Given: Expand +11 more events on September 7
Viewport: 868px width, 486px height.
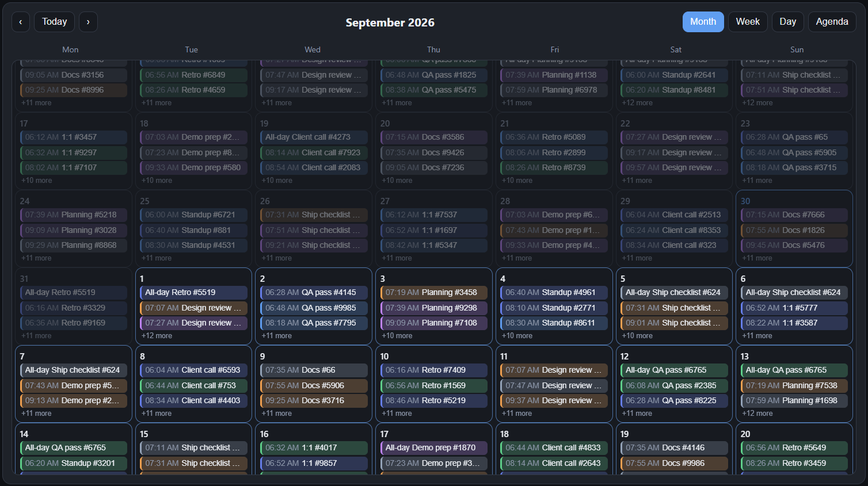Looking at the screenshot, I should click(x=36, y=414).
